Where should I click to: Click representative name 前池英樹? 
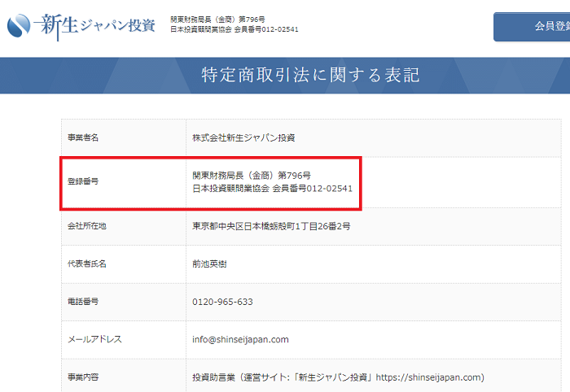point(209,264)
